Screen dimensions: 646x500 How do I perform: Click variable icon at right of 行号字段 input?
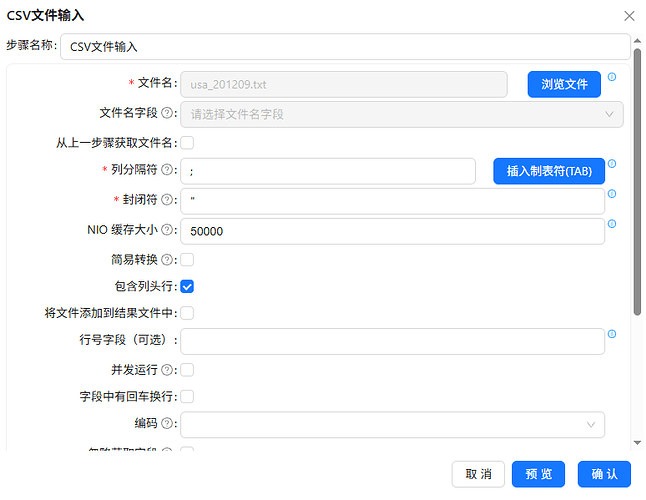coord(612,334)
